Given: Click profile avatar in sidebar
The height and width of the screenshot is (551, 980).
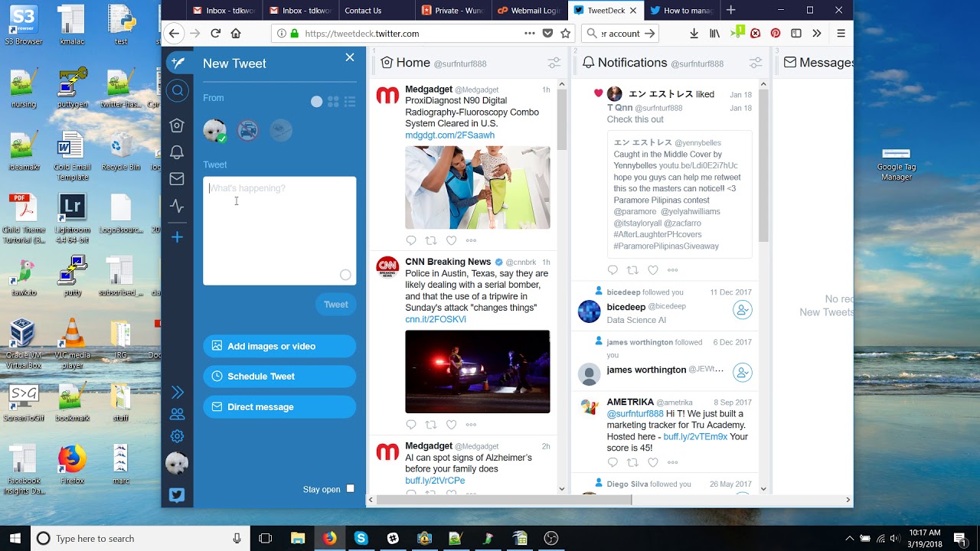Looking at the screenshot, I should pyautogui.click(x=177, y=463).
